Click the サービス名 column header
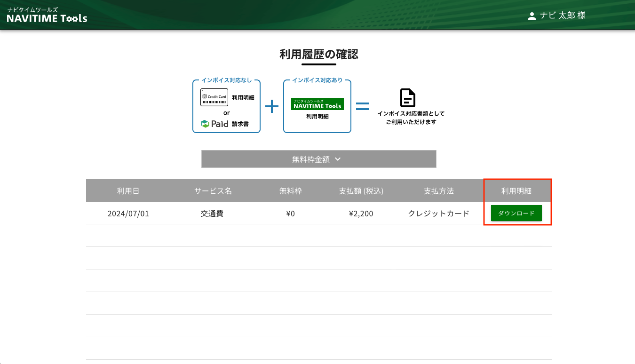 [213, 191]
